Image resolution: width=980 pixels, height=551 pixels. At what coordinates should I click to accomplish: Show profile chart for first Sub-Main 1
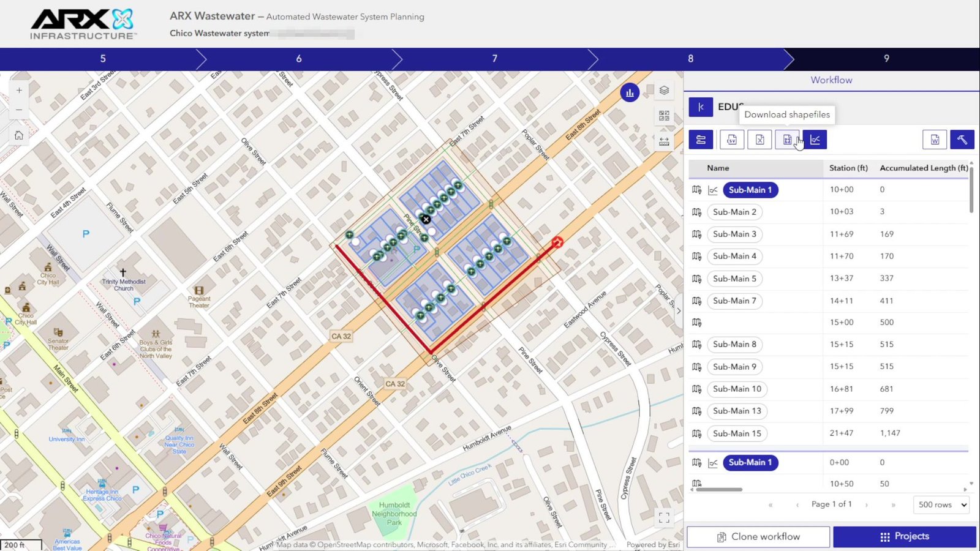(x=713, y=190)
